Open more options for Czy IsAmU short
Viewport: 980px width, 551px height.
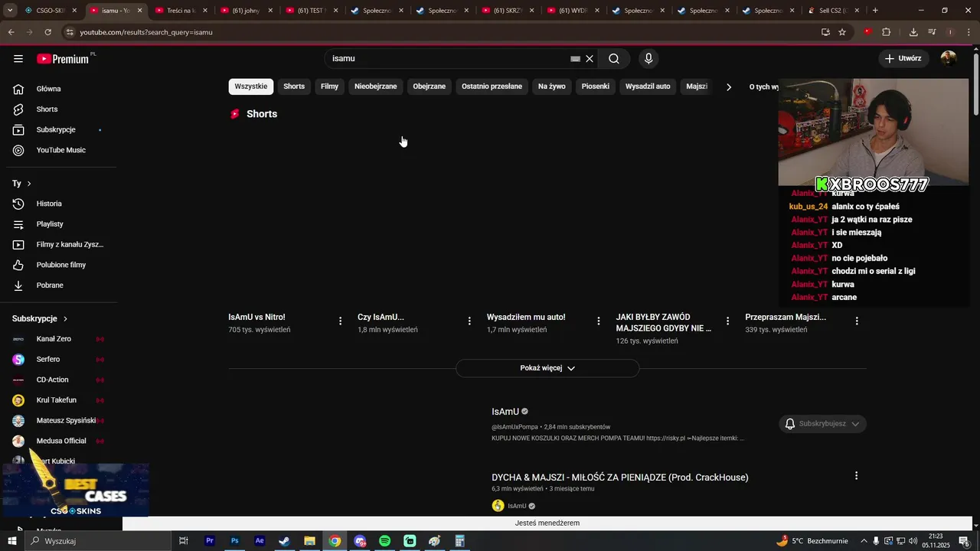469,321
